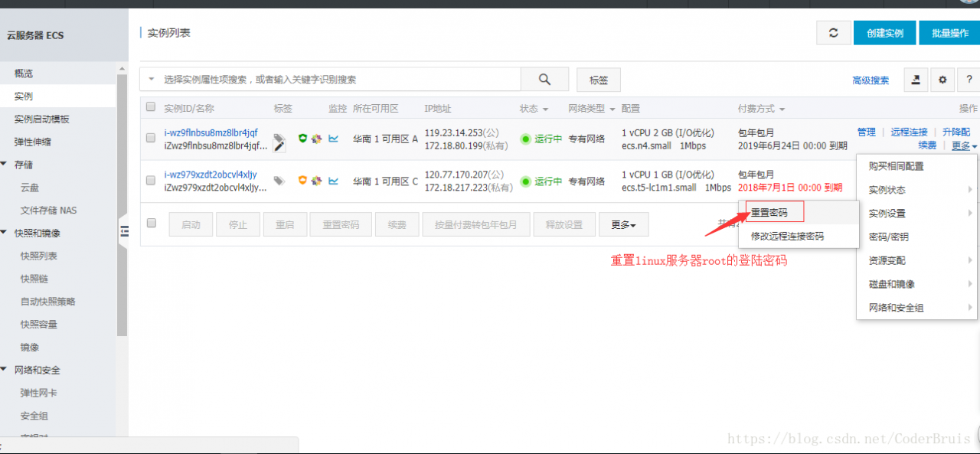The height and width of the screenshot is (454, 980).
Task: Open the bottom 更多 dropdown button
Action: pos(624,225)
